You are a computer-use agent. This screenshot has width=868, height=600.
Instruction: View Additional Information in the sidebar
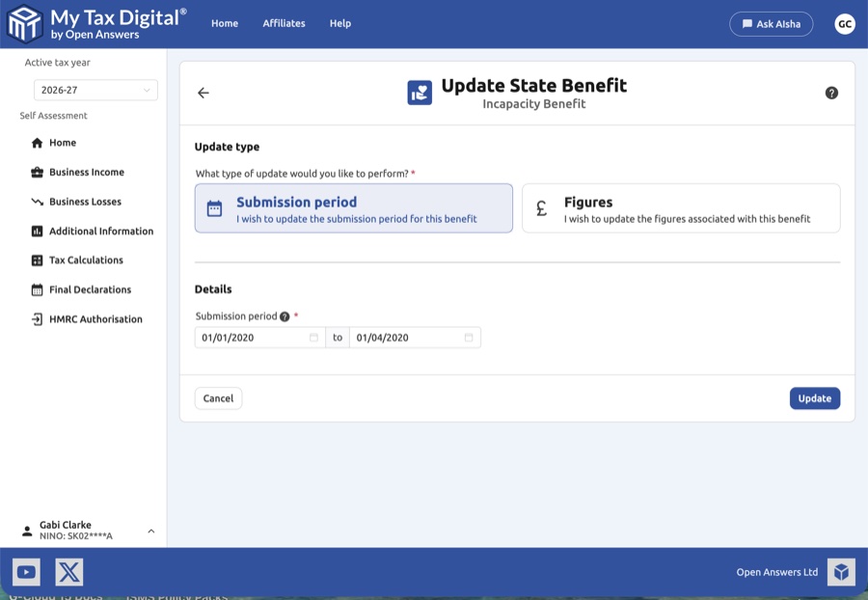[98, 231]
